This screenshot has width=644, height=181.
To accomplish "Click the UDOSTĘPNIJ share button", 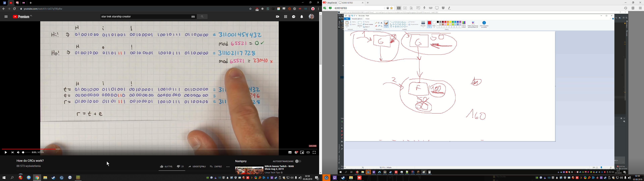I will tap(197, 166).
